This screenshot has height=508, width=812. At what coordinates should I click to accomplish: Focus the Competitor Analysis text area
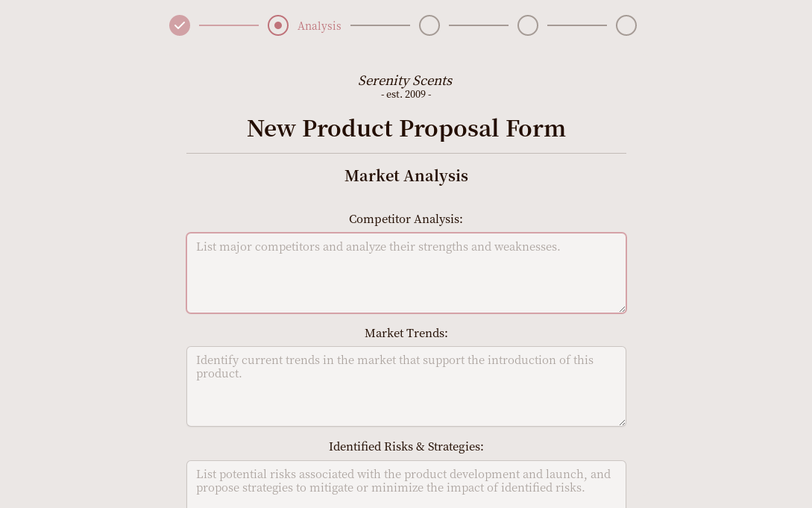[x=406, y=273]
